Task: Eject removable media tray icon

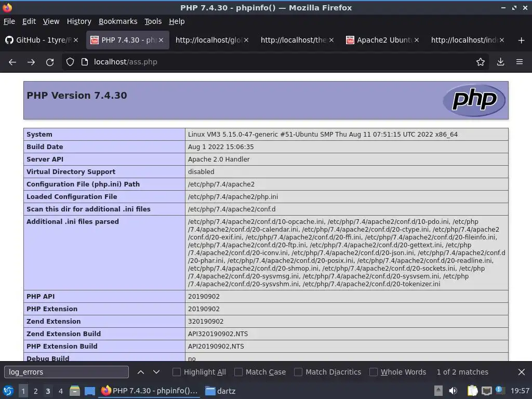Action: tap(438, 391)
